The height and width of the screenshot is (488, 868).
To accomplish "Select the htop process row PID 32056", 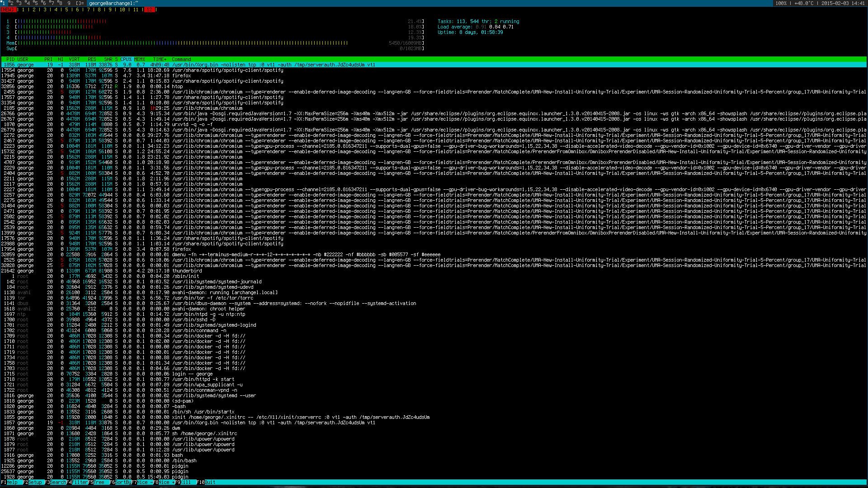I will 434,86.
